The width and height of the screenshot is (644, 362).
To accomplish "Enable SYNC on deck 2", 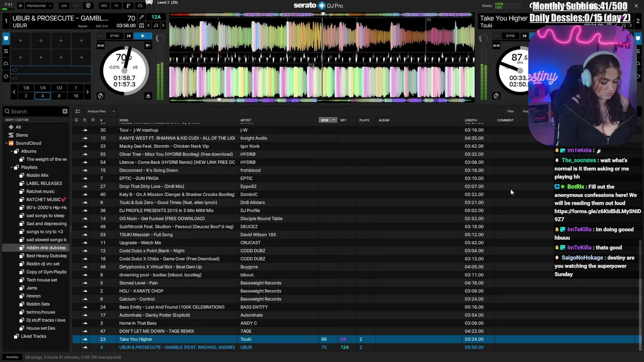I will click(510, 36).
